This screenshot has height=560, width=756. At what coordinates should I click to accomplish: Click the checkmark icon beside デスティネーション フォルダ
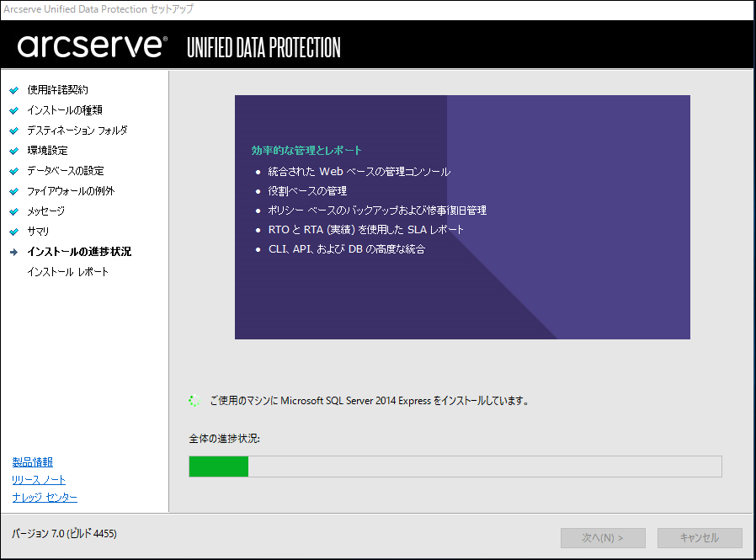click(x=14, y=131)
